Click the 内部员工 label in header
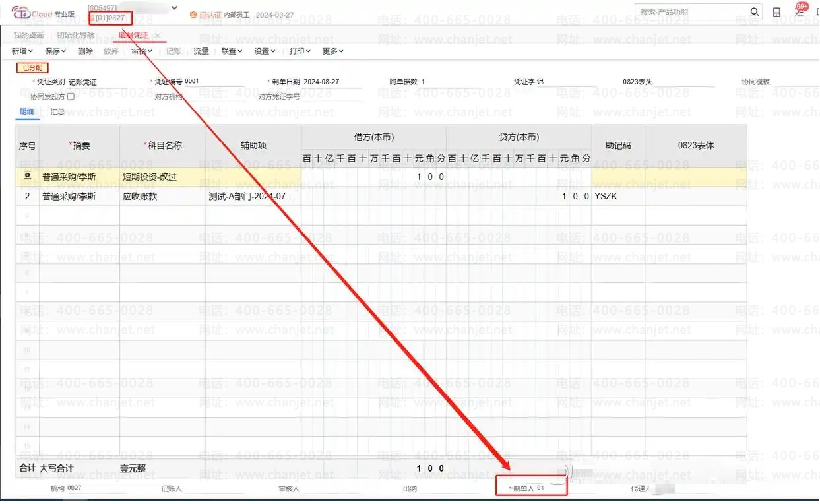 pos(237,15)
